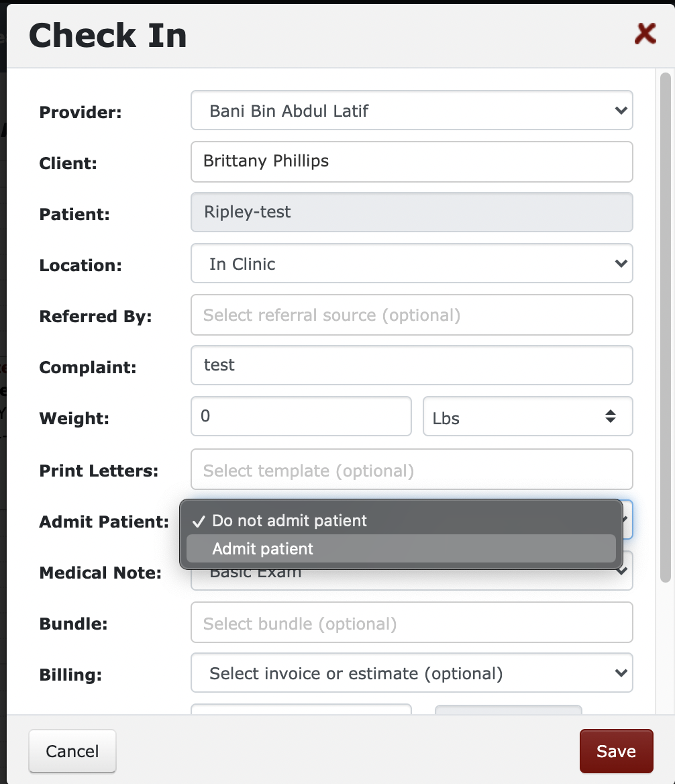The width and height of the screenshot is (675, 784).
Task: Click the Provider dropdown chevron icon
Action: point(621,111)
